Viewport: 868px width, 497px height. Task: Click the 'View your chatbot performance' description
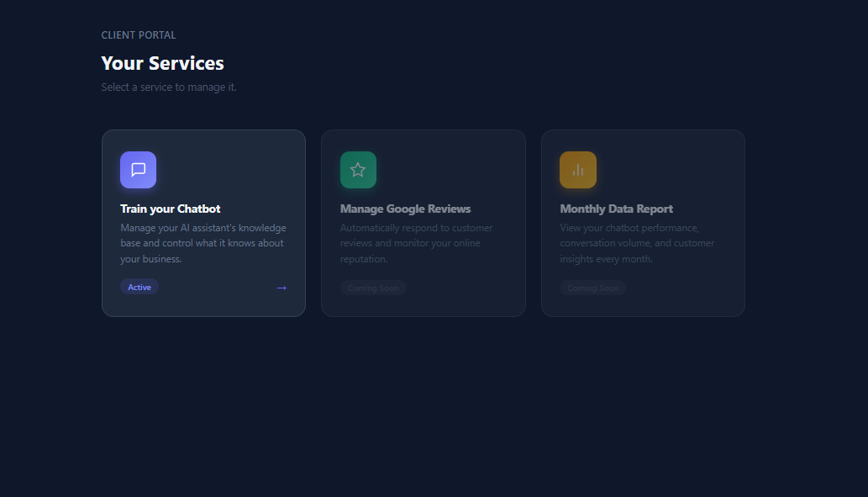point(637,243)
